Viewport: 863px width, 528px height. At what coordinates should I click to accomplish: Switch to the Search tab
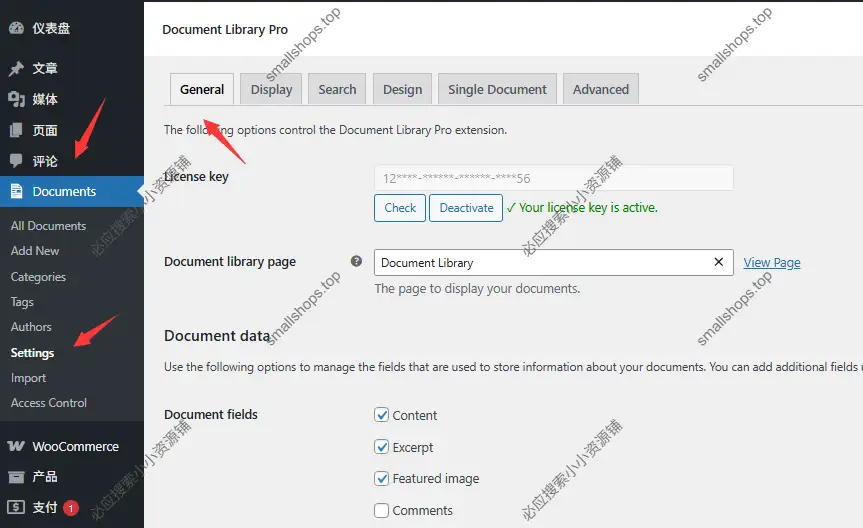click(x=337, y=89)
